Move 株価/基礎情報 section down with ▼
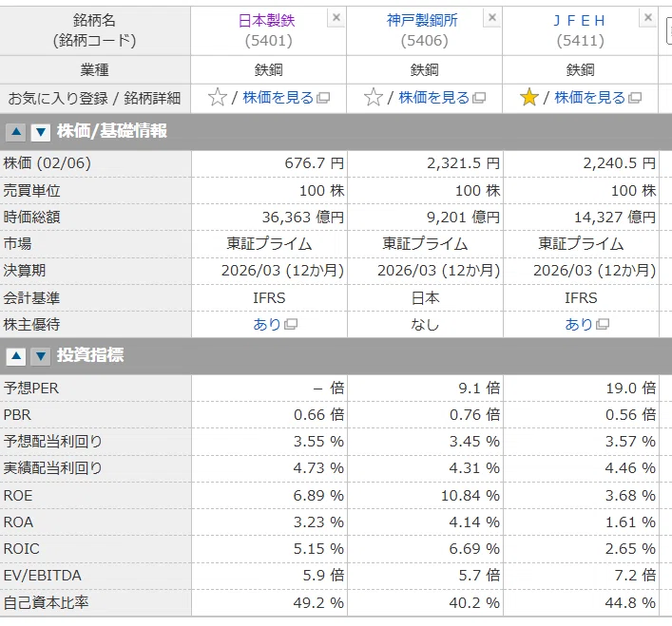 [41, 132]
